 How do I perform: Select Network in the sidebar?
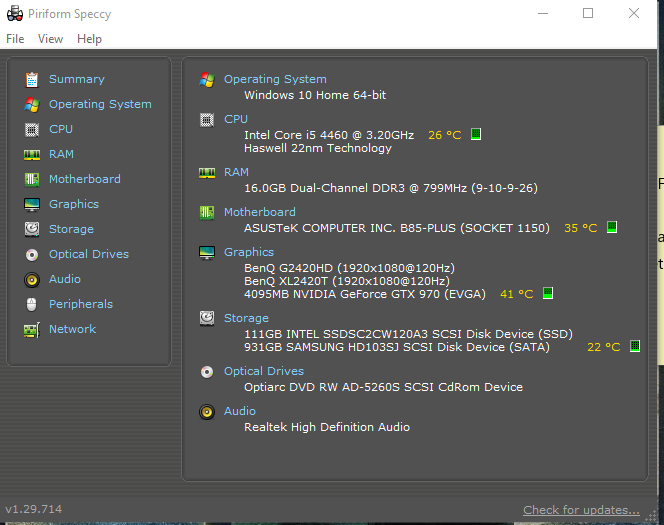pos(72,329)
